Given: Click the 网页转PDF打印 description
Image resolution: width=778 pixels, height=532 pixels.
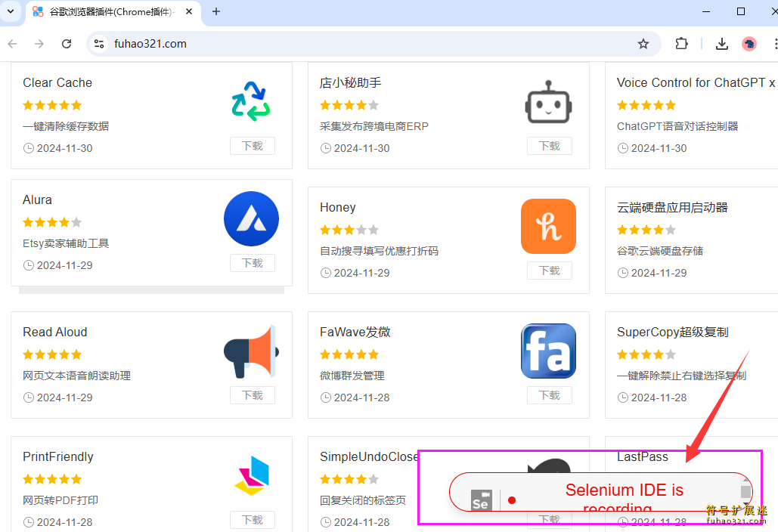Looking at the screenshot, I should [x=60, y=500].
